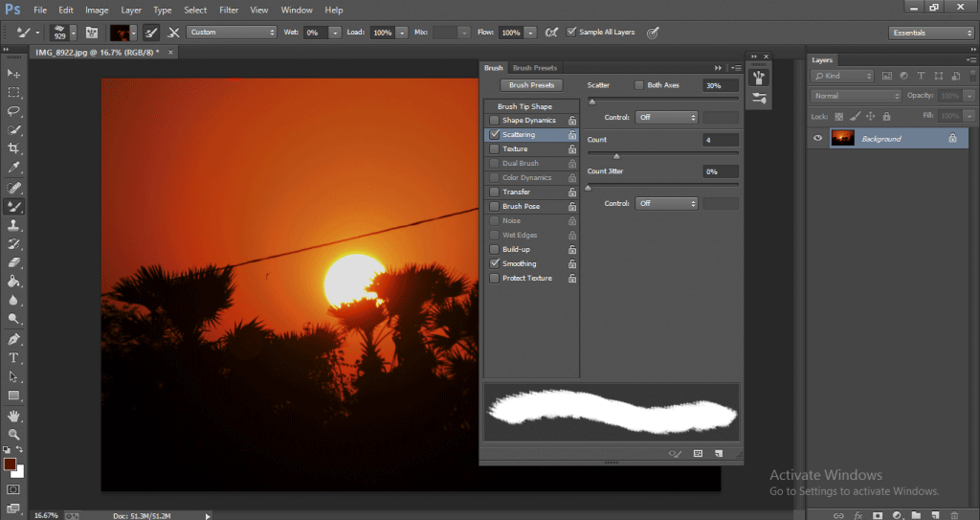980x520 pixels.
Task: Select the Eyedropper tool
Action: tap(13, 168)
